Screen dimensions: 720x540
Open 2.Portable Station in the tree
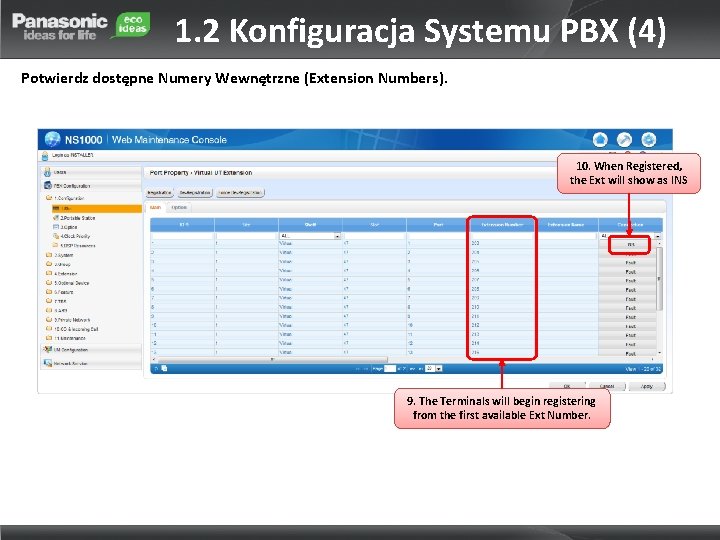pos(74,218)
